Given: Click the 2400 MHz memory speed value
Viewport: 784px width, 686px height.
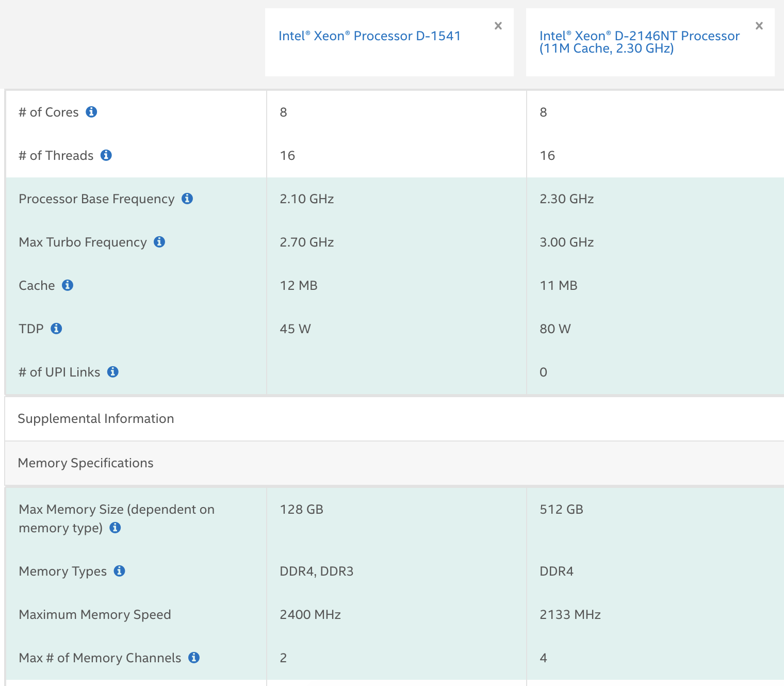Looking at the screenshot, I should 311,614.
